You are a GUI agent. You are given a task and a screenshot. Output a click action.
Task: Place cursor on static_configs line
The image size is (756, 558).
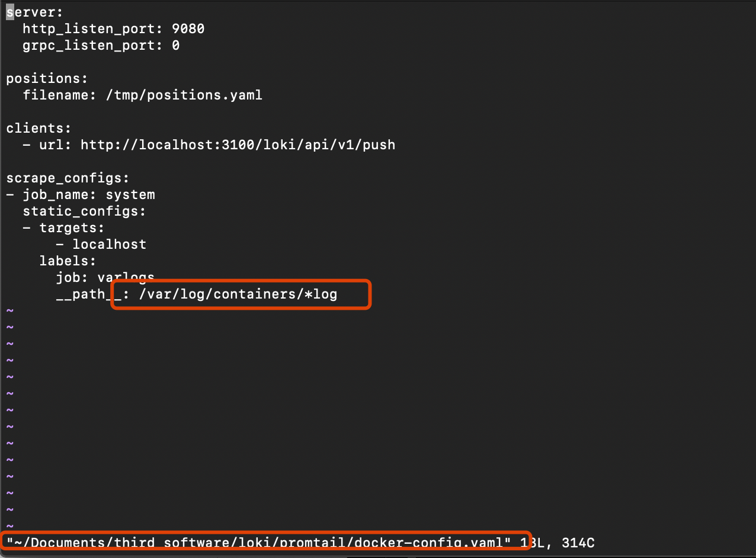[x=84, y=211]
